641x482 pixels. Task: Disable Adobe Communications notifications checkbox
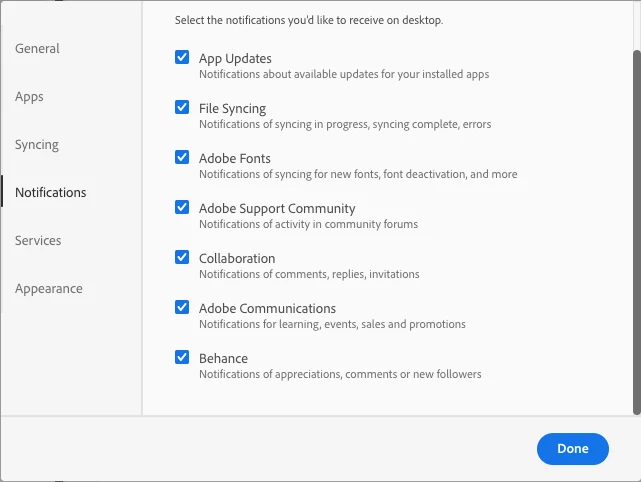(182, 307)
